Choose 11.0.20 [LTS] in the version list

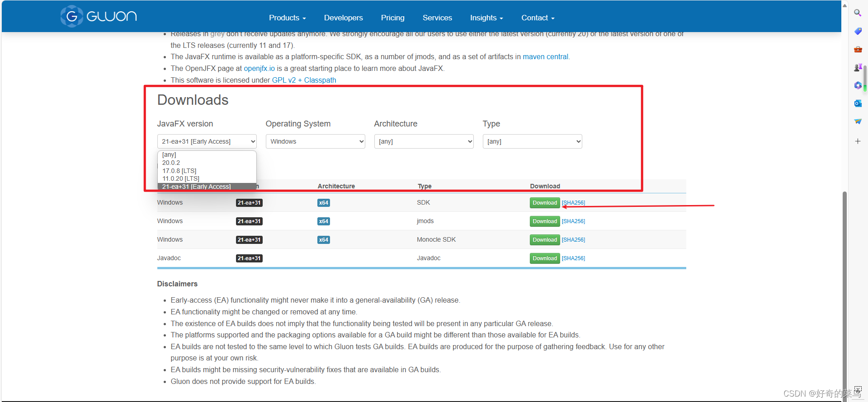pos(207,179)
